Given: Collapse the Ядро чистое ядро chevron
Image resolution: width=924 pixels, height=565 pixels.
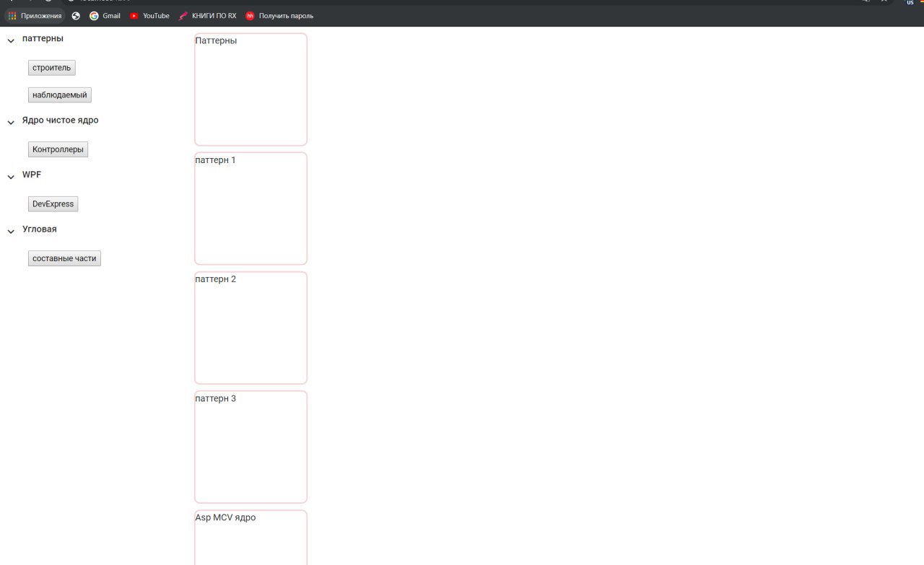Looking at the screenshot, I should (11, 123).
